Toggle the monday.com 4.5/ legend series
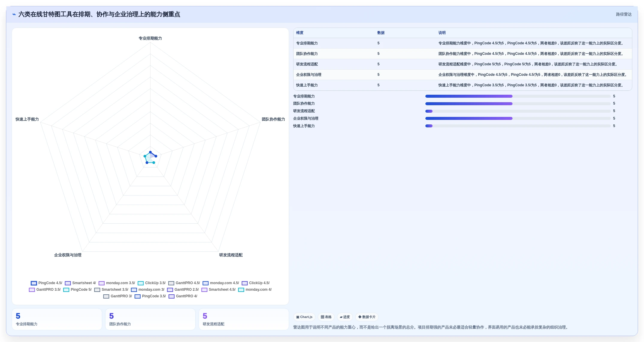The image size is (644, 342). (221, 283)
